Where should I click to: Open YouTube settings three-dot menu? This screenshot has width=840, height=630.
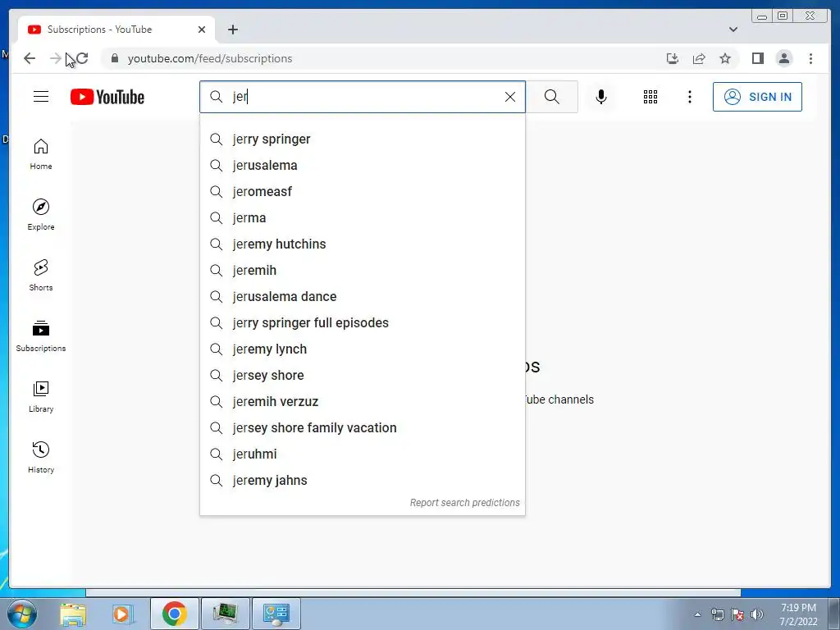click(x=689, y=97)
